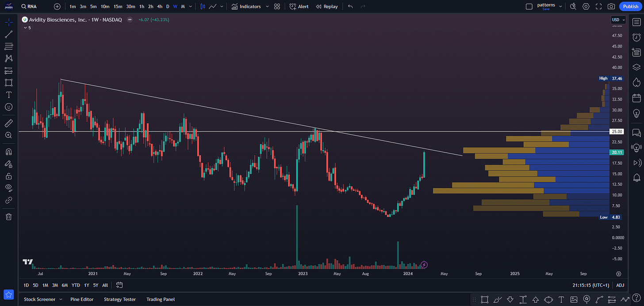Open go-to-date calendar icon beside All
The height and width of the screenshot is (306, 644).
119,285
